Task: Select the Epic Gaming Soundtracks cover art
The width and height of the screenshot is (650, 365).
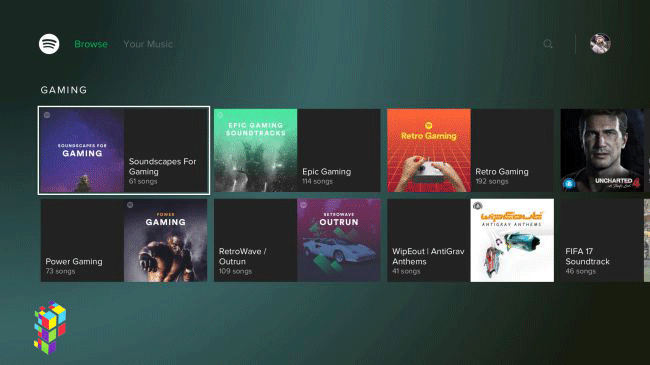Action: 255,151
